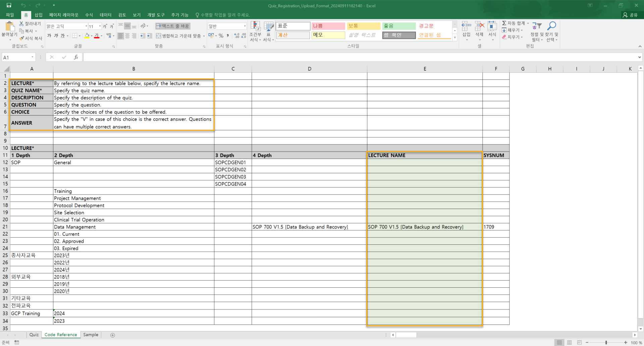This screenshot has width=644, height=346.
Task: Click the formula bar input field
Action: click(x=359, y=57)
